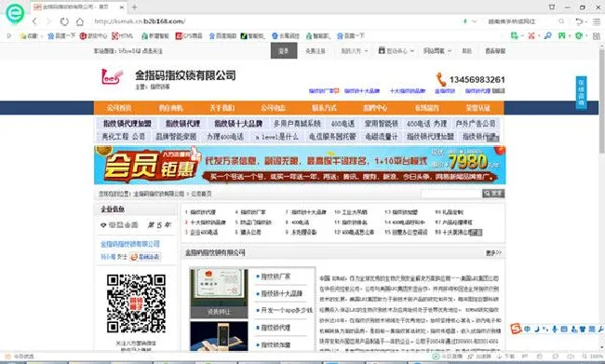Click the orange telephone icon
The width and height of the screenshot is (605, 364).
pyautogui.click(x=441, y=79)
